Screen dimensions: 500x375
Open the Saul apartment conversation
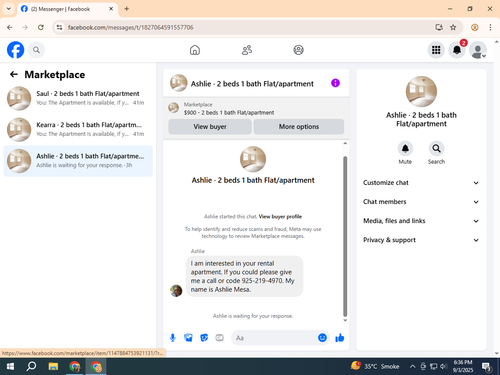pos(78,98)
